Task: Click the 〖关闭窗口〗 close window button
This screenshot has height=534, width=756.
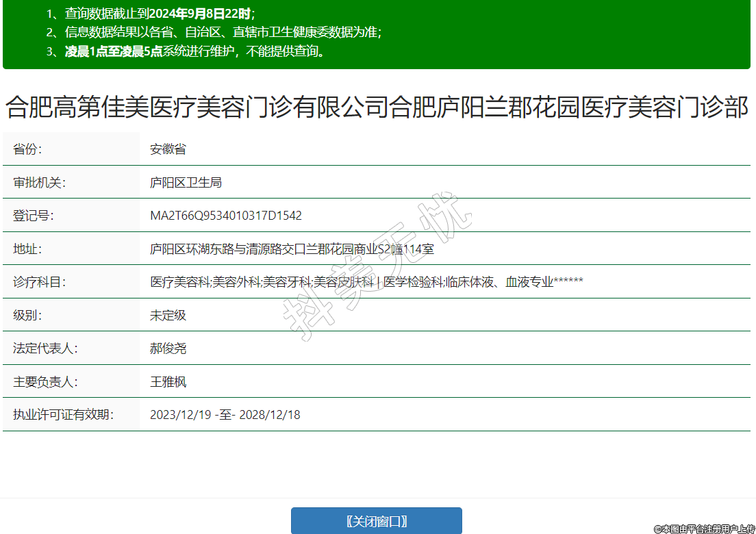Action: [376, 521]
